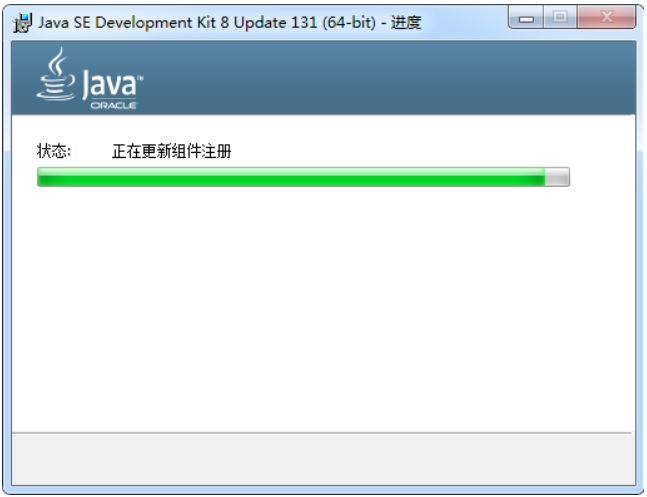Click the Java installer icon in title bar
The image size is (647, 497).
(22, 23)
